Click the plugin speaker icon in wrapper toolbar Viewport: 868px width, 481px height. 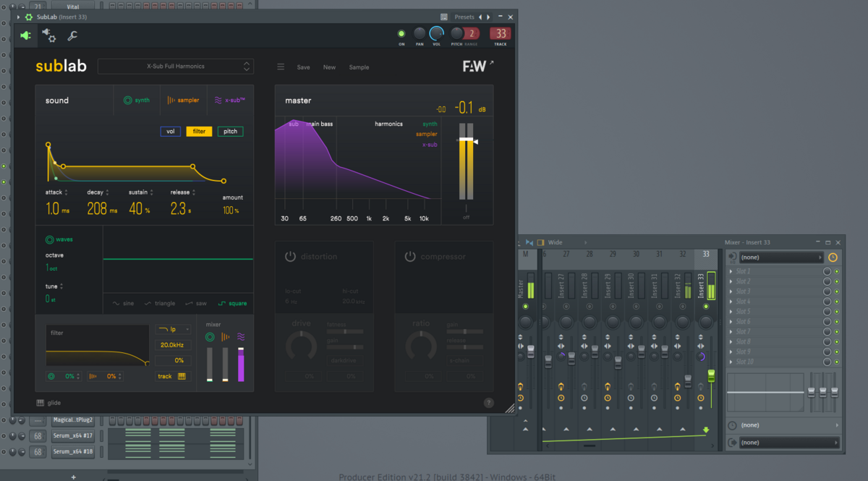click(x=25, y=35)
